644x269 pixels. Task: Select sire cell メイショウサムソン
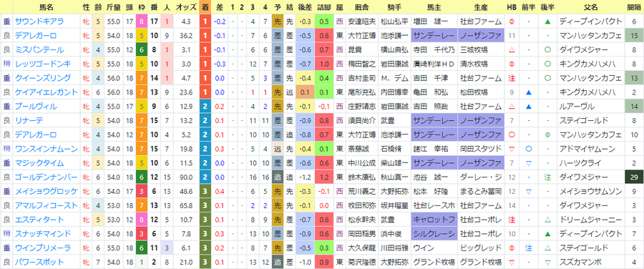(590, 192)
